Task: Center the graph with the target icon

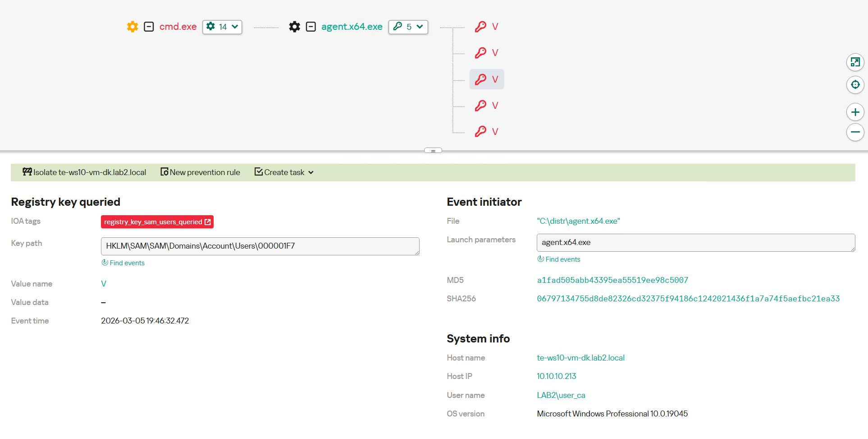Action: tap(855, 85)
